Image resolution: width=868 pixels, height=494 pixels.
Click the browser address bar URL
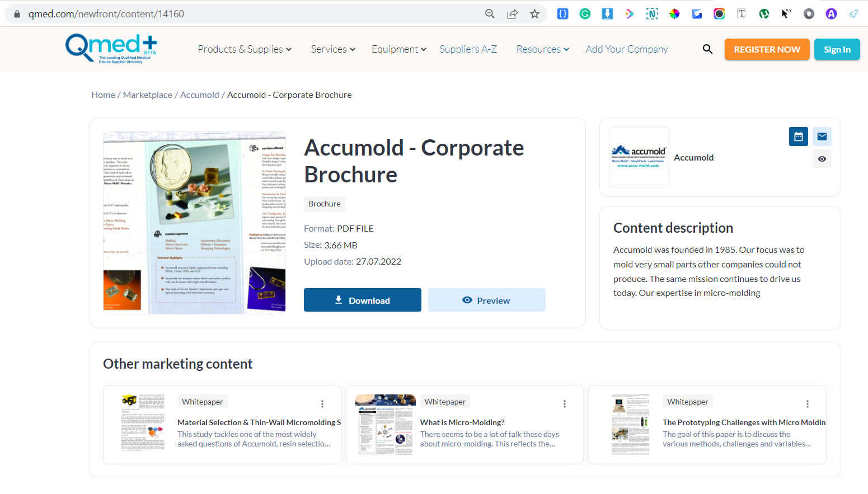pos(106,14)
